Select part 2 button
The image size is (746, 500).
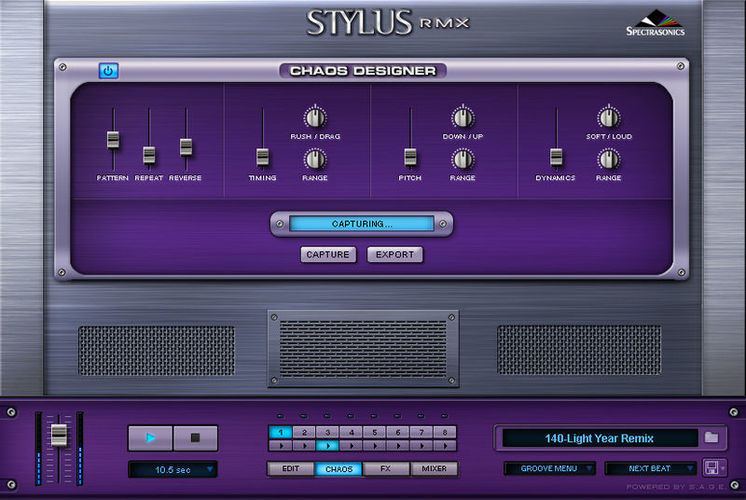304,432
